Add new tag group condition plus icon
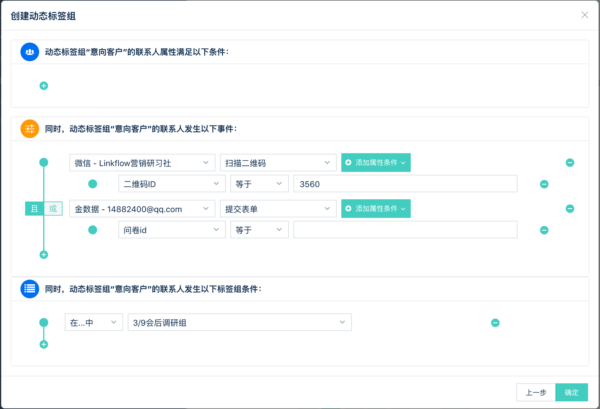 [x=44, y=345]
